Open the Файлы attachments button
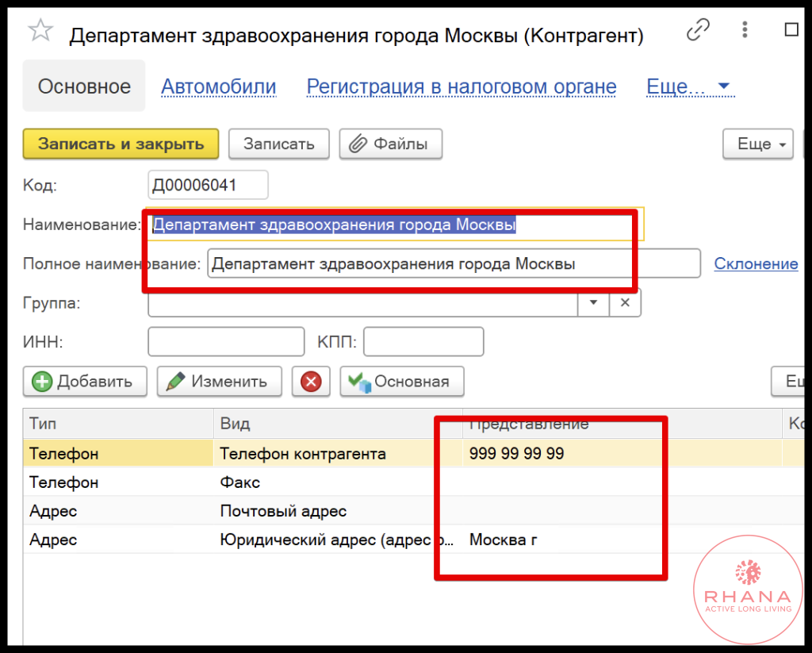The width and height of the screenshot is (812, 653). (390, 144)
